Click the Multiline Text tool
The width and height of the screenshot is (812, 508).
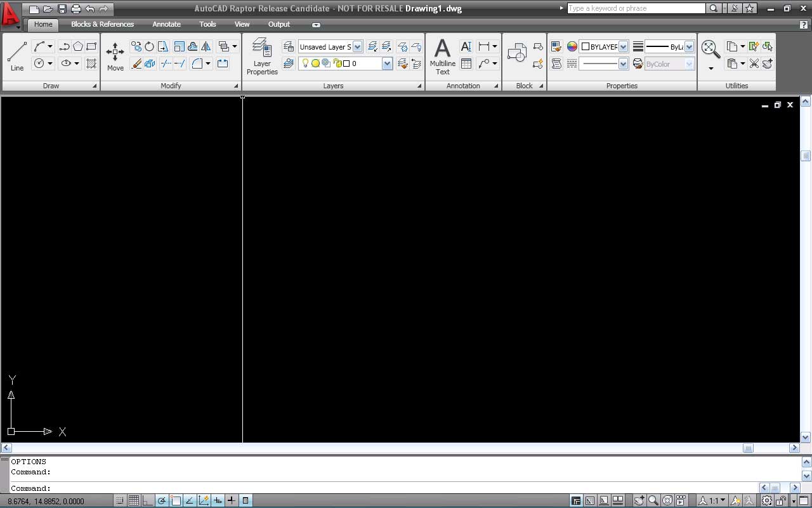[x=442, y=56]
